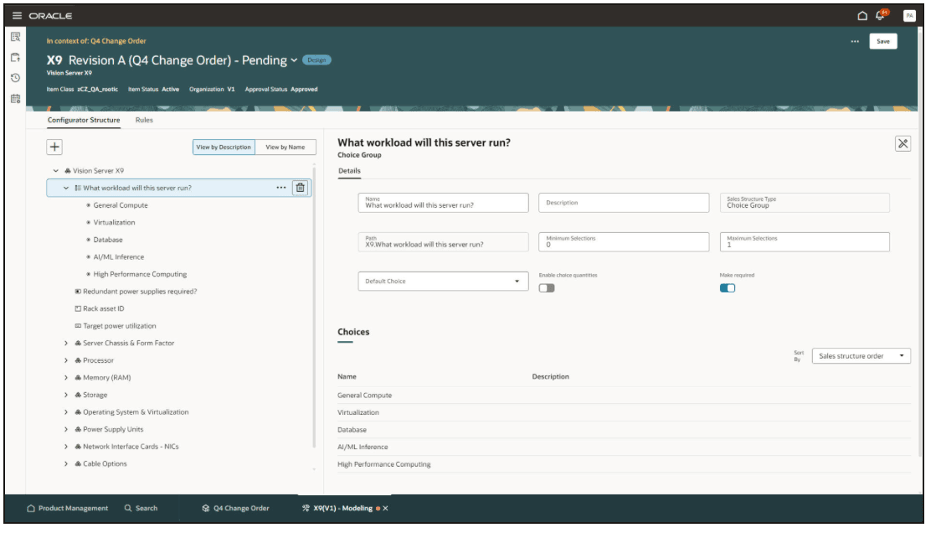Open the hamburger navigation menu
936x538 pixels.
(x=17, y=16)
